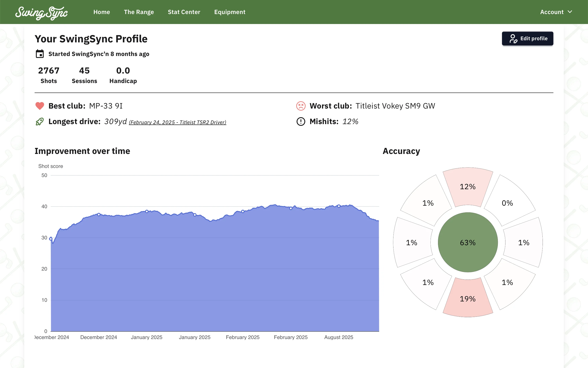Select a data point marker on improvement chart
The width and height of the screenshot is (588, 368).
click(147, 211)
